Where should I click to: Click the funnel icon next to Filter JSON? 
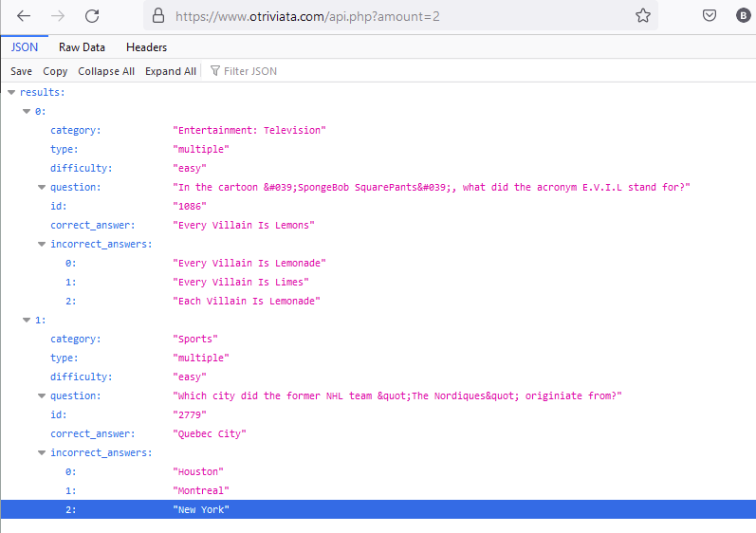(x=215, y=71)
